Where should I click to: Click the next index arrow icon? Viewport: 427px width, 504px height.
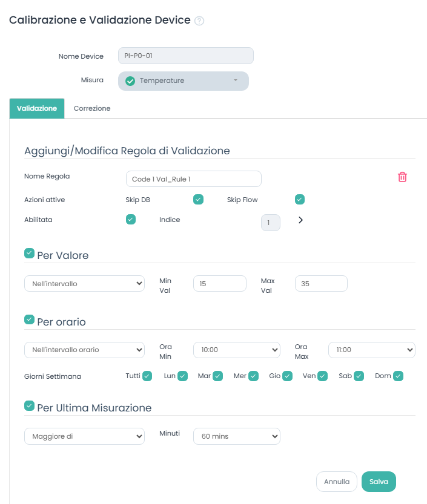(300, 220)
